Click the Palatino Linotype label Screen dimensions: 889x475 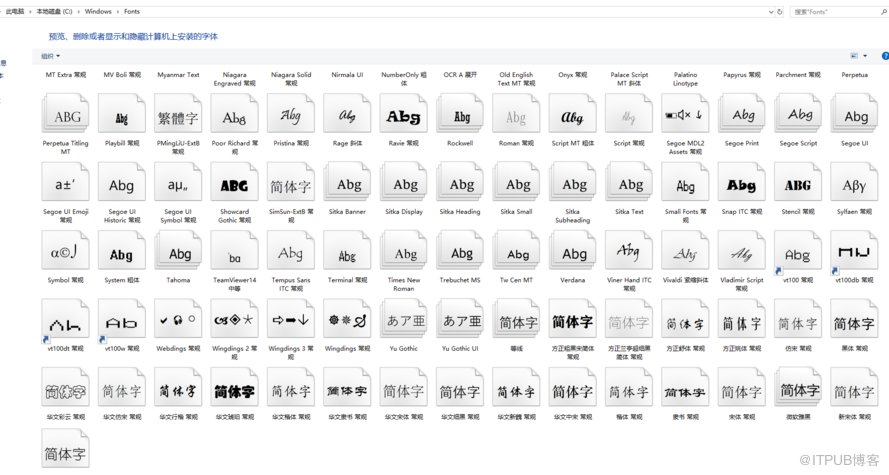(685, 79)
